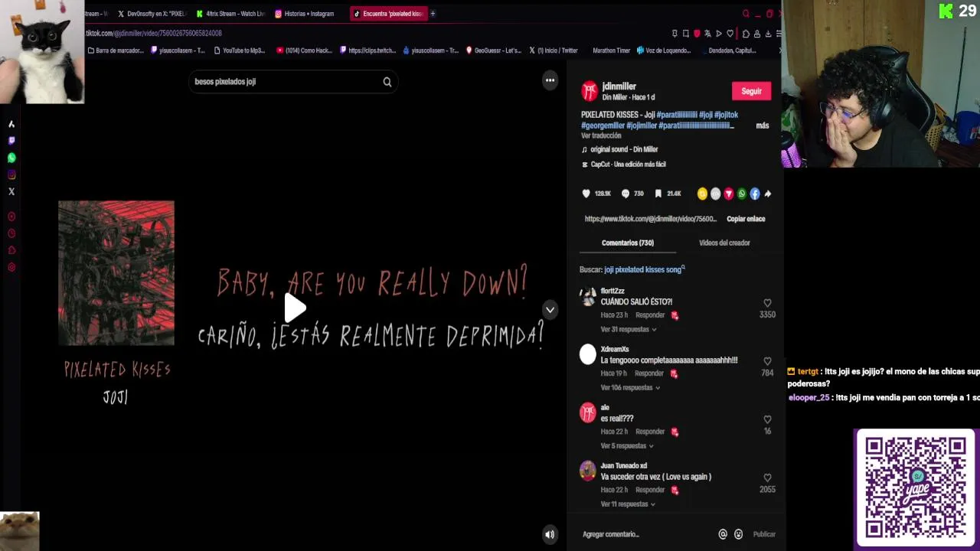
Task: Open jdinmiller profile avatar
Action: pos(589,91)
